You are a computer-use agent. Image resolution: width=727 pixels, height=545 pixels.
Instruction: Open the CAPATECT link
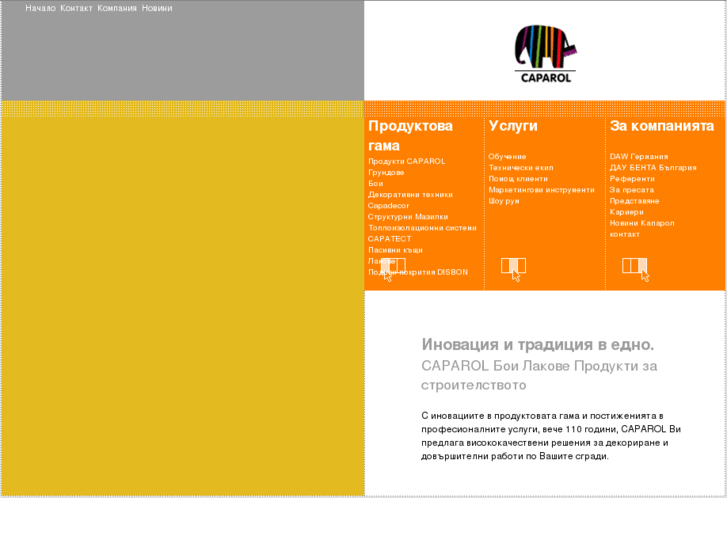[x=389, y=239]
